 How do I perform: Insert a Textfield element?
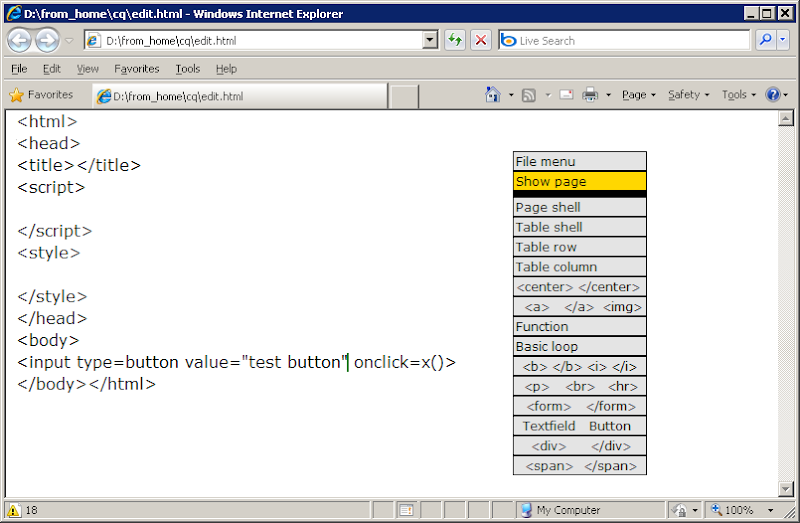coord(548,426)
